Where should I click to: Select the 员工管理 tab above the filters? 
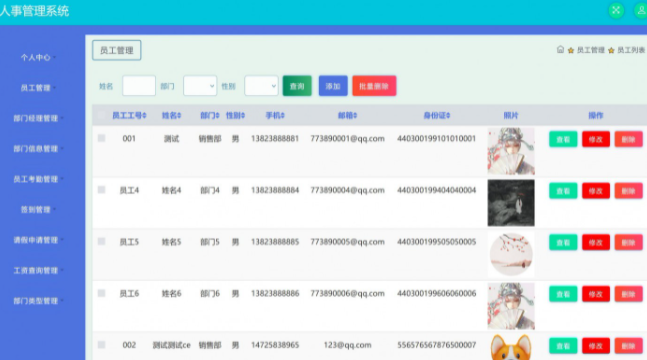pos(117,50)
